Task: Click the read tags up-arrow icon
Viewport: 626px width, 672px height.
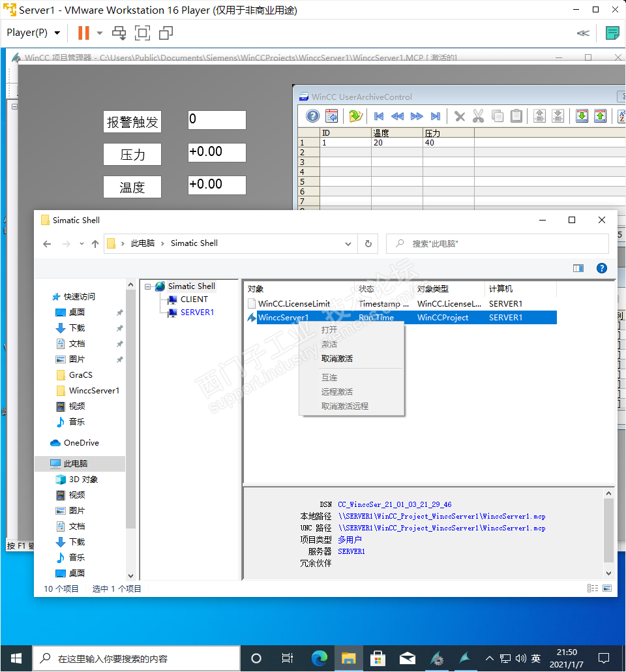Action: point(539,115)
